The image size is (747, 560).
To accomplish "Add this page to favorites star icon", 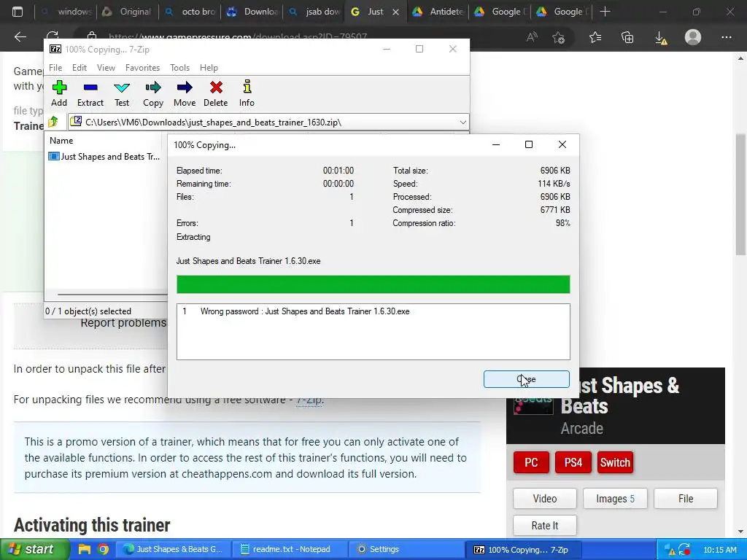I will 558,37.
